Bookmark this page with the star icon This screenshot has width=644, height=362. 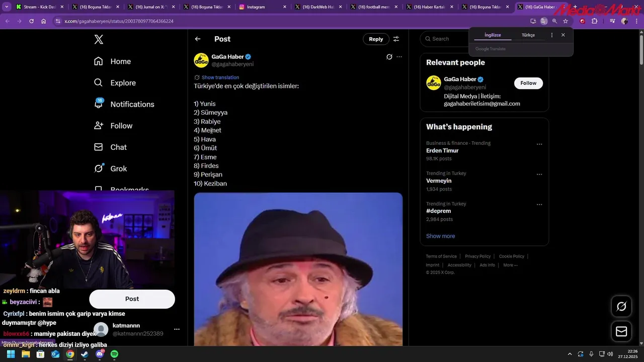click(x=566, y=21)
